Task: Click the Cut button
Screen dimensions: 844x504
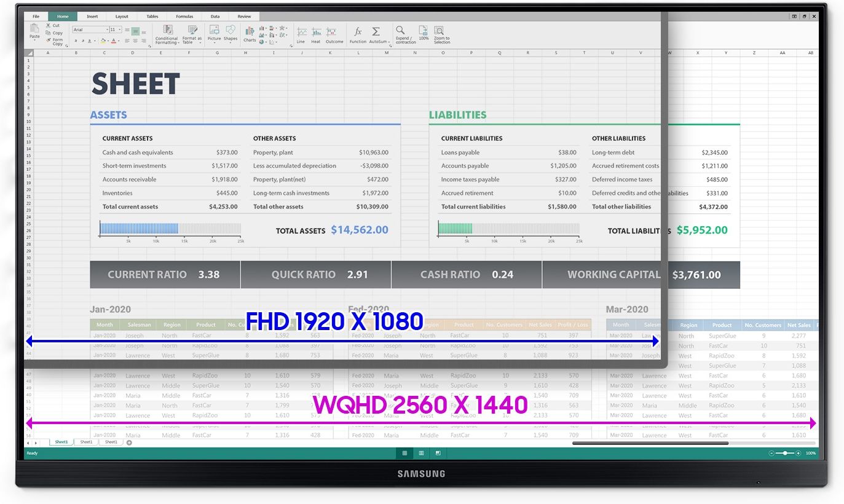Action: 53,25
